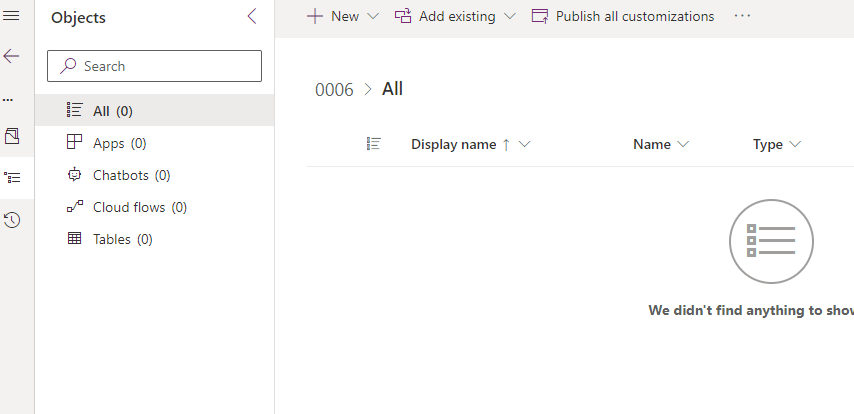Select Apps (0) in Objects list
Image resolution: width=854 pixels, height=414 pixels.
coord(119,143)
